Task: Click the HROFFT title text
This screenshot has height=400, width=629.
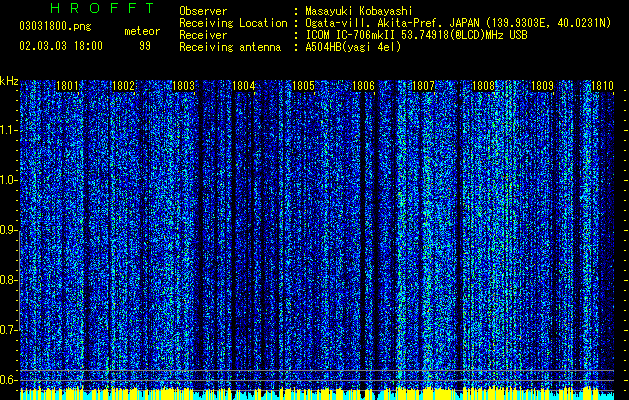Action: pyautogui.click(x=102, y=8)
